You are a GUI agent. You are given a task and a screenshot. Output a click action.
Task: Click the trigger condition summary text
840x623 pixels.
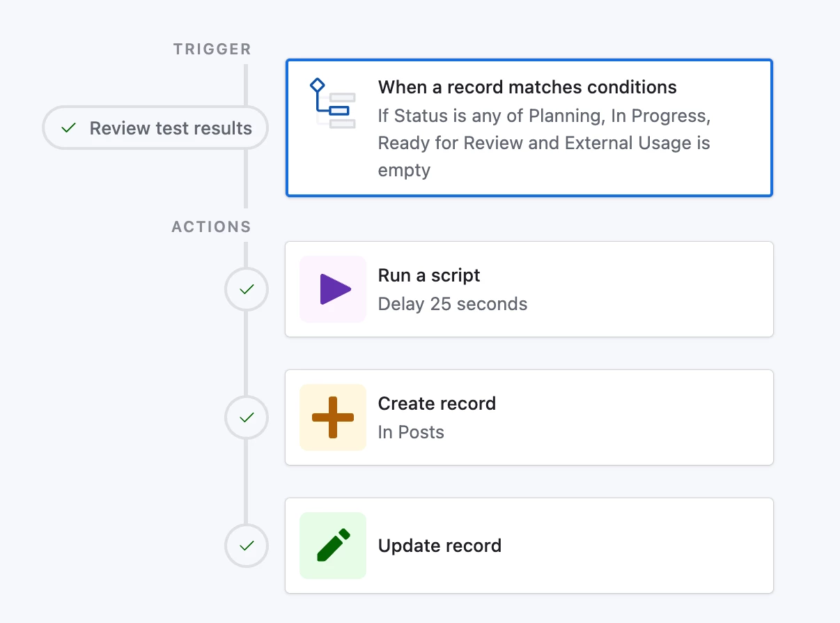(543, 143)
